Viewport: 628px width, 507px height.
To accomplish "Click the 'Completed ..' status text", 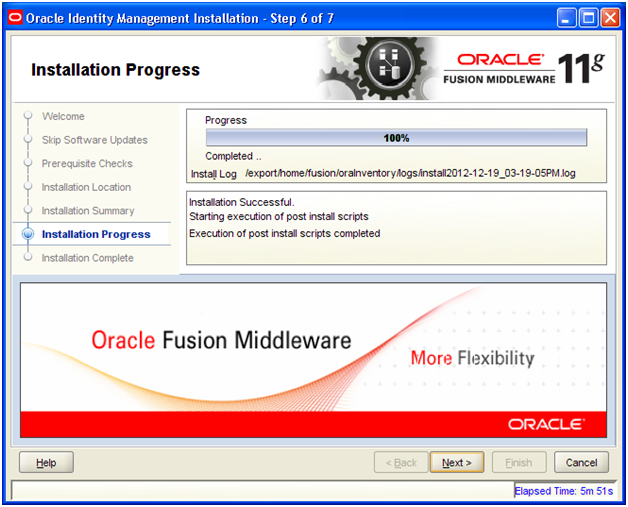I will click(x=233, y=156).
